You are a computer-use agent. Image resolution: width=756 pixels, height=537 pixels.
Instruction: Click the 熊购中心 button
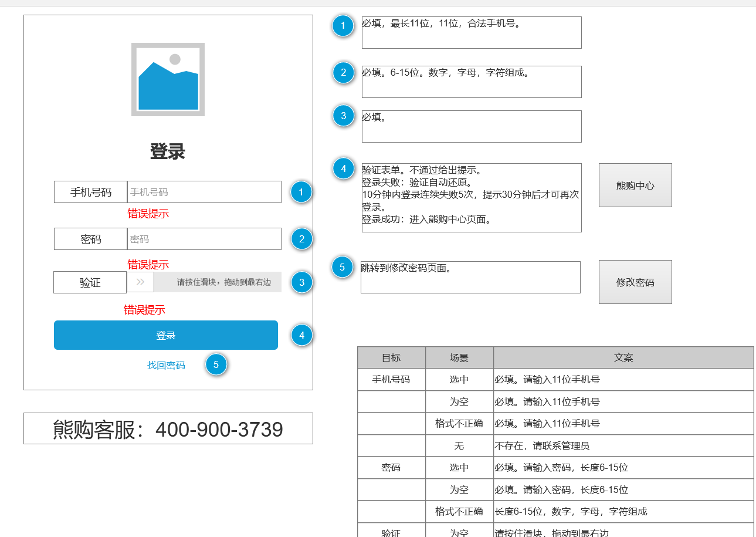coord(635,185)
